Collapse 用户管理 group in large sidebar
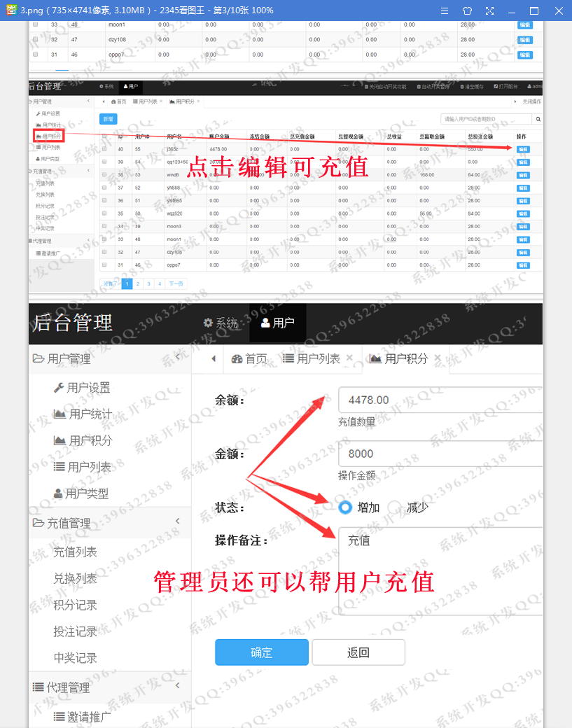This screenshot has height=728, width=572. point(178,356)
